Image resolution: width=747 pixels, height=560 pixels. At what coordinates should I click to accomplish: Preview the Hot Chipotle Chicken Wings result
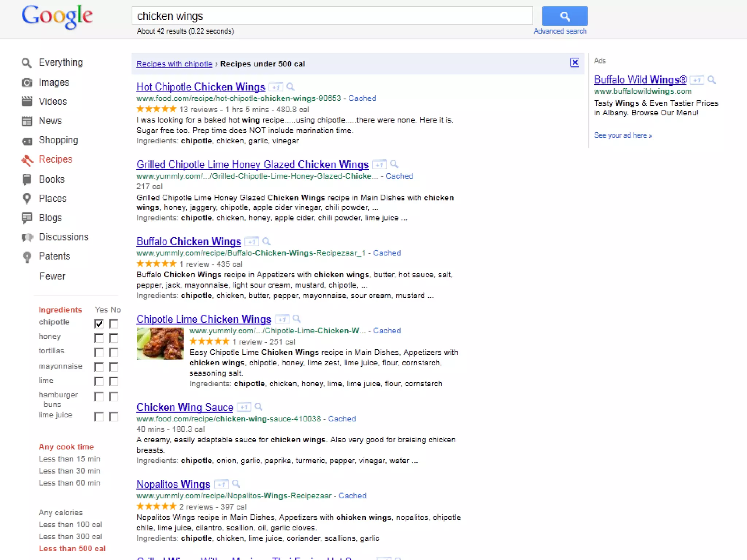[290, 87]
